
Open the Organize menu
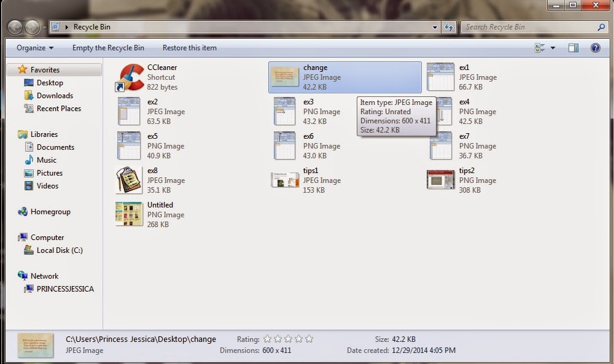(35, 48)
